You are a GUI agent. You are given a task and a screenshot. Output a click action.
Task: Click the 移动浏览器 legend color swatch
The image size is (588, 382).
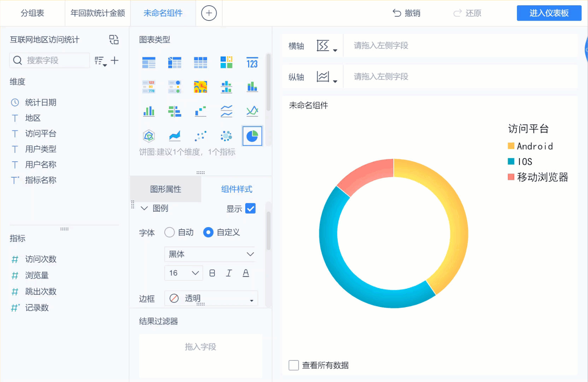(511, 177)
